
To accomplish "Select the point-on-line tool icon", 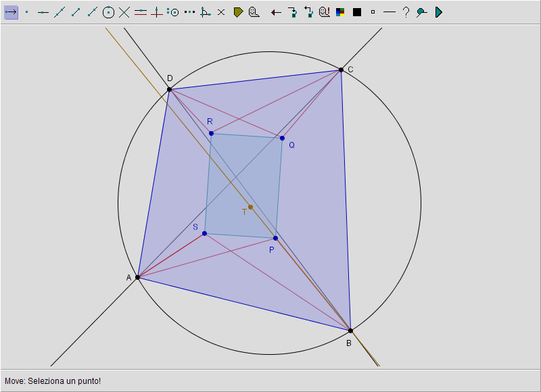I will tap(43, 12).
